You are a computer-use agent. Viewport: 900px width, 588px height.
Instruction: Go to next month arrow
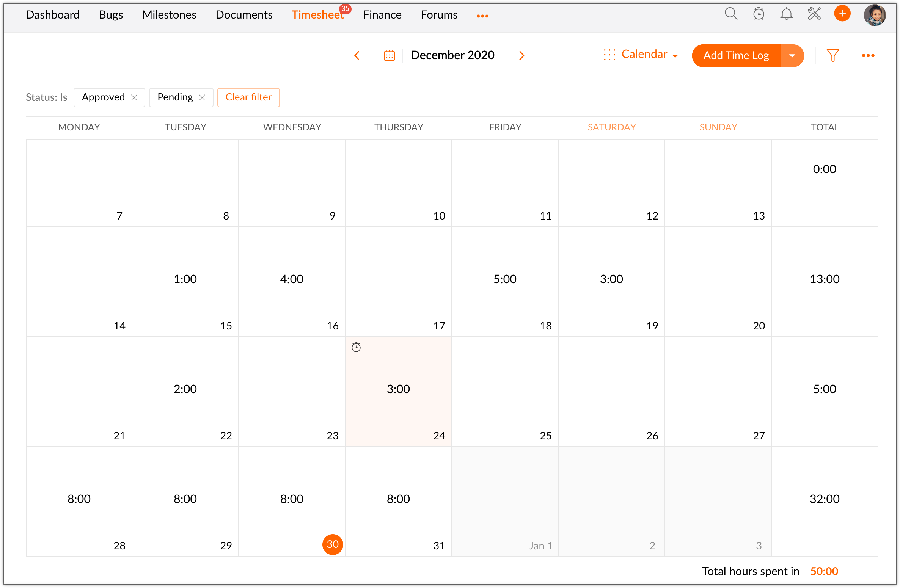pos(521,55)
